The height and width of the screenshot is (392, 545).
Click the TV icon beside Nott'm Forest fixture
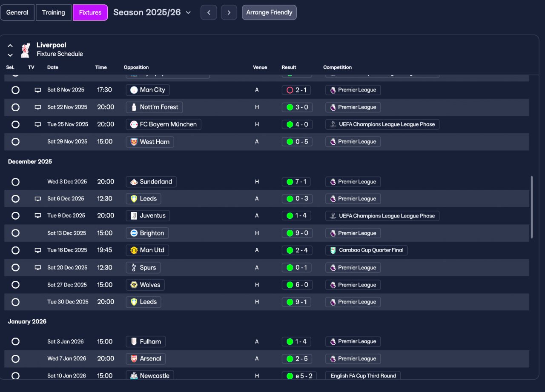[x=38, y=107]
